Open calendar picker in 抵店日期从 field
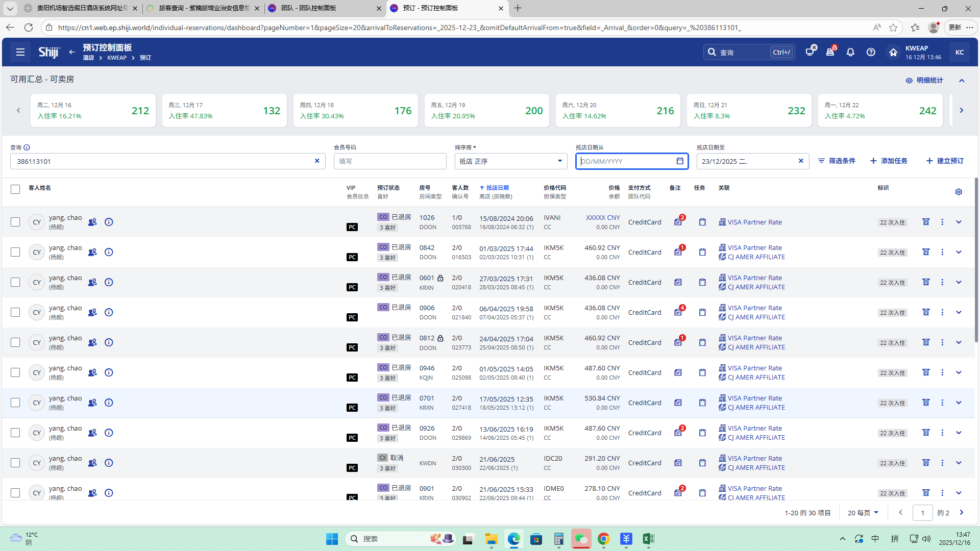 679,161
